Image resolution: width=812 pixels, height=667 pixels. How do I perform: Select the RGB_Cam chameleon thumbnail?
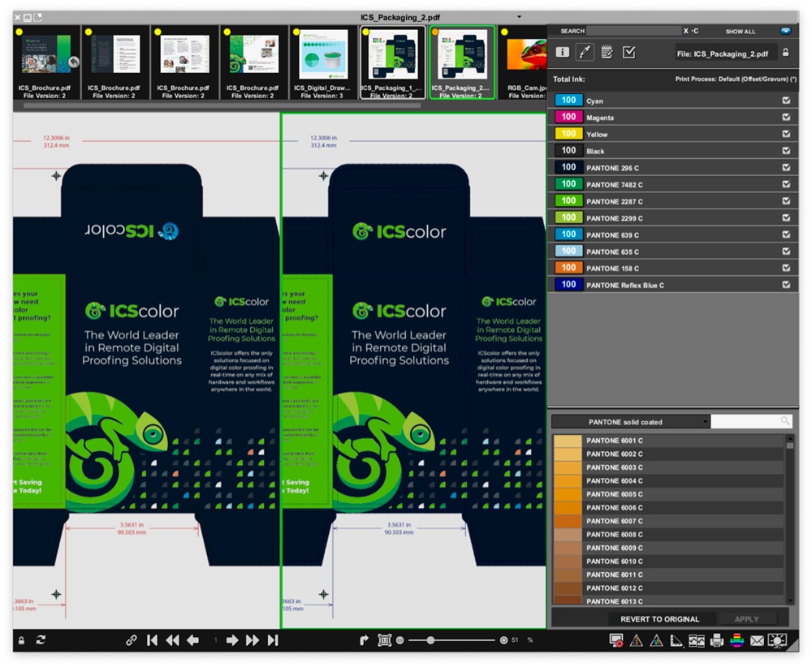(523, 62)
